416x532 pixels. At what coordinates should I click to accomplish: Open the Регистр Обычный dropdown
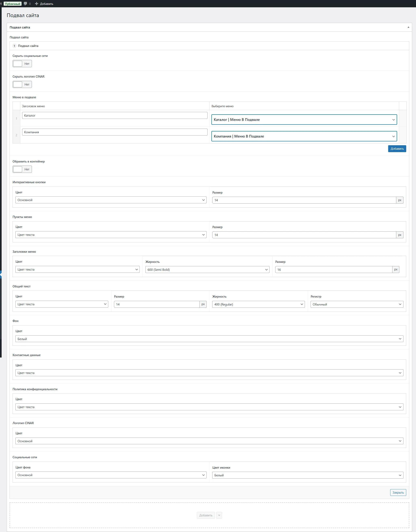[x=356, y=304]
